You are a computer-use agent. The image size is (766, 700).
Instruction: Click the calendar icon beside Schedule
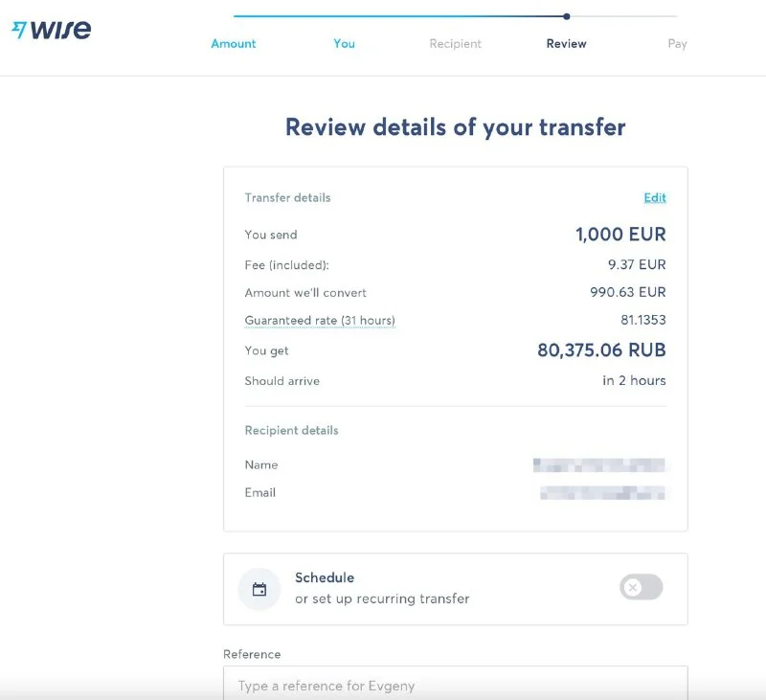click(x=259, y=589)
